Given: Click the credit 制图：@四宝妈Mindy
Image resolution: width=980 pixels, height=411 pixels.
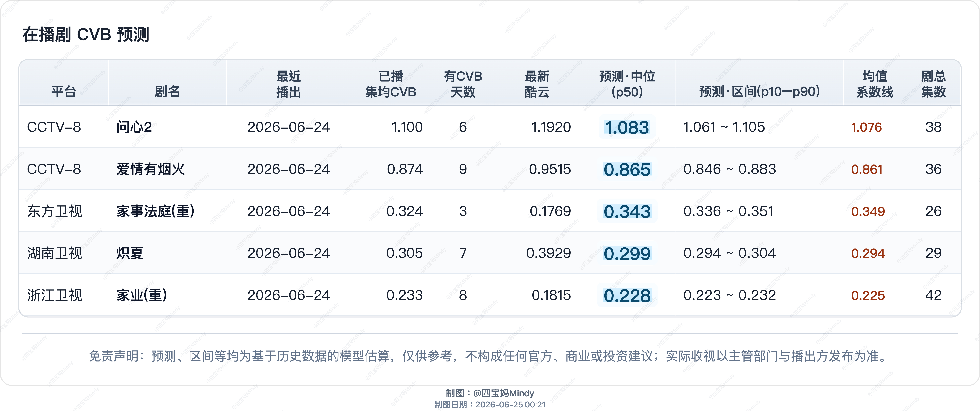Looking at the screenshot, I should click(490, 393).
